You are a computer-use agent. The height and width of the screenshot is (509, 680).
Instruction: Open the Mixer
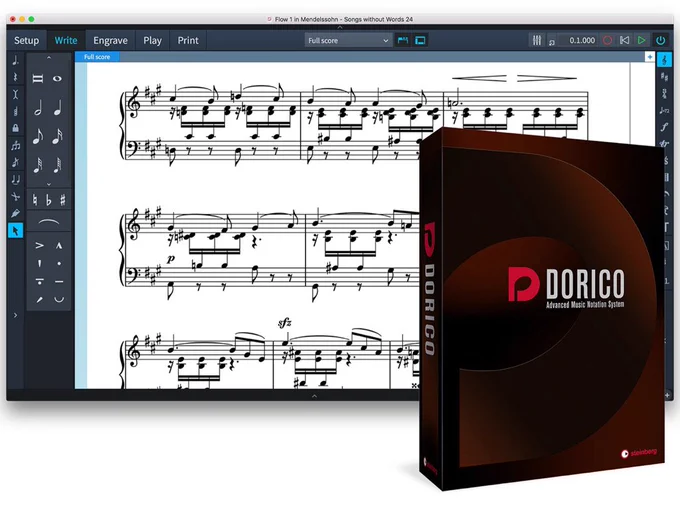click(537, 40)
